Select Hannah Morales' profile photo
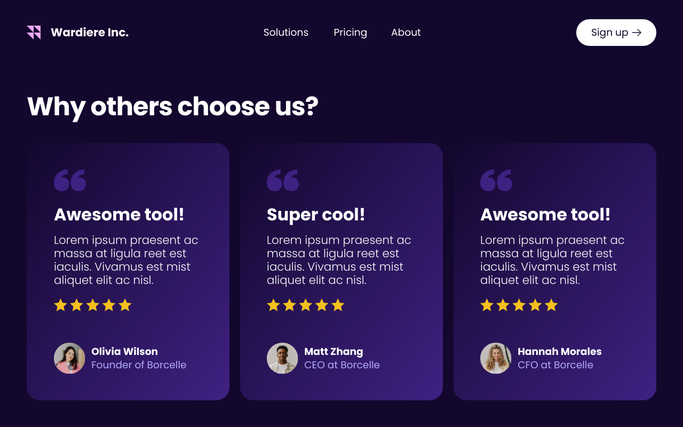683x427 pixels. point(495,358)
